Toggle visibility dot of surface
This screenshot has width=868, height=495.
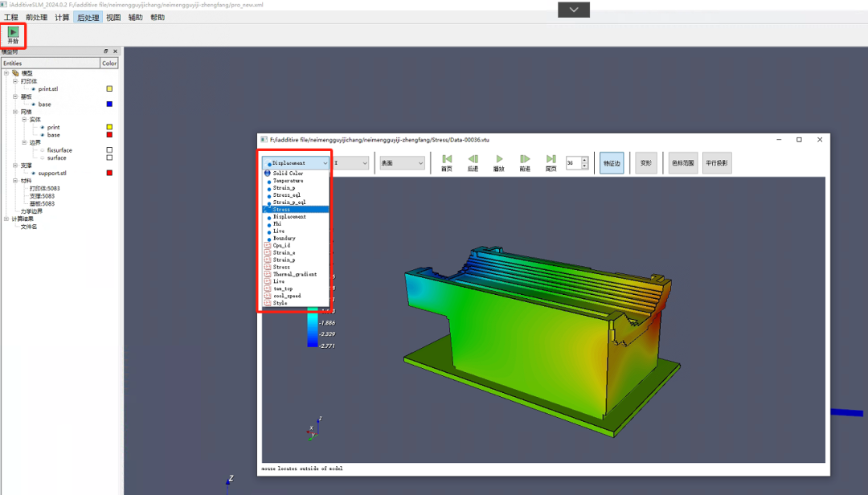coord(42,157)
